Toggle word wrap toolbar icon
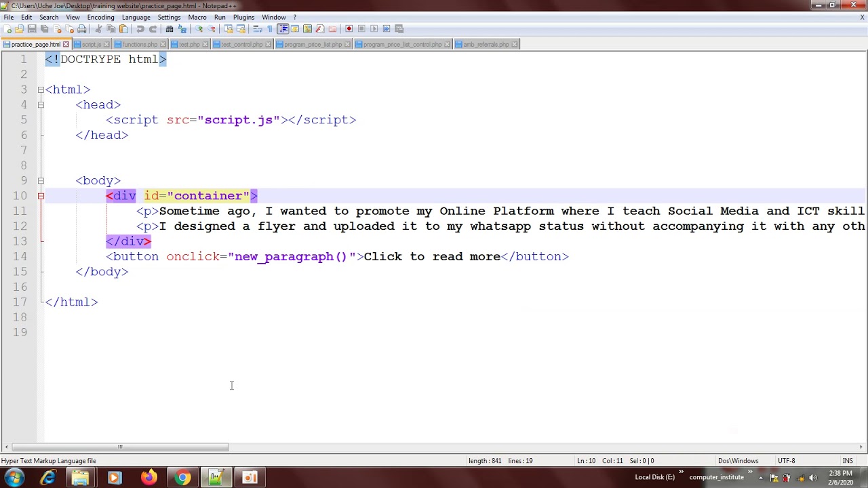 pyautogui.click(x=257, y=28)
